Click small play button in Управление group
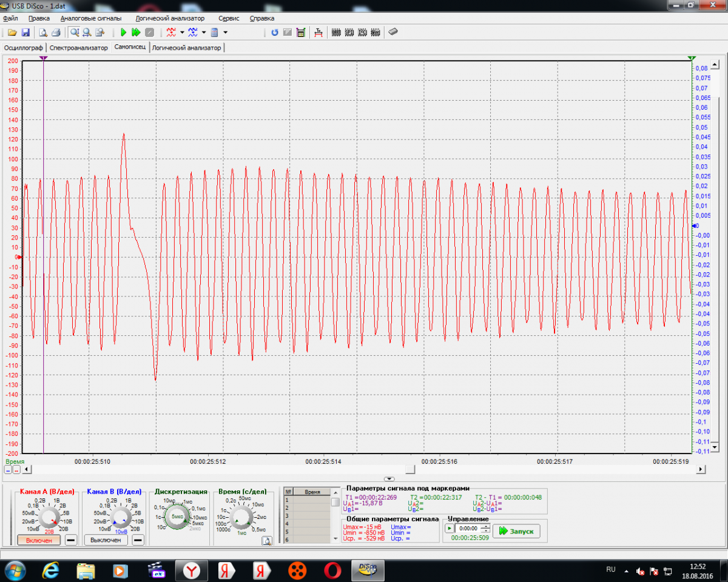The height and width of the screenshot is (582, 728). click(449, 528)
